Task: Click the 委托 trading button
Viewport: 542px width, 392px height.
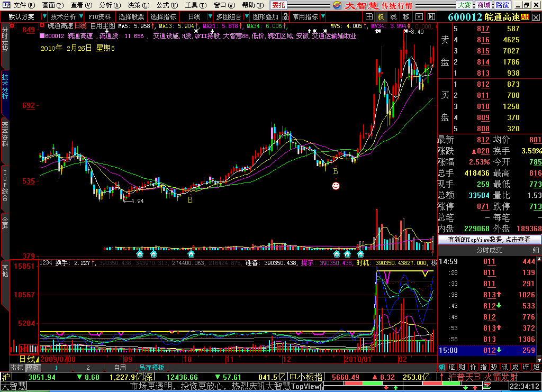Action: [278, 5]
